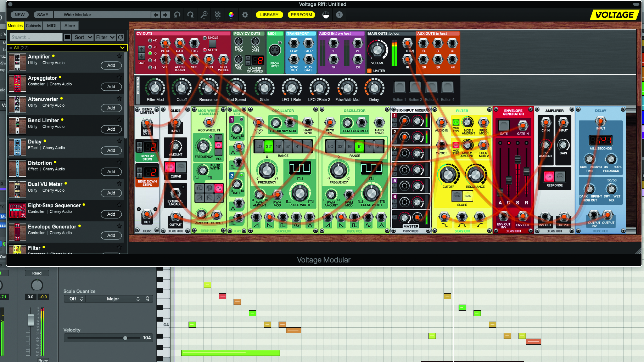Click the Six-Input Mixer Master output jack
This screenshot has height=362, width=644.
pyautogui.click(x=418, y=217)
